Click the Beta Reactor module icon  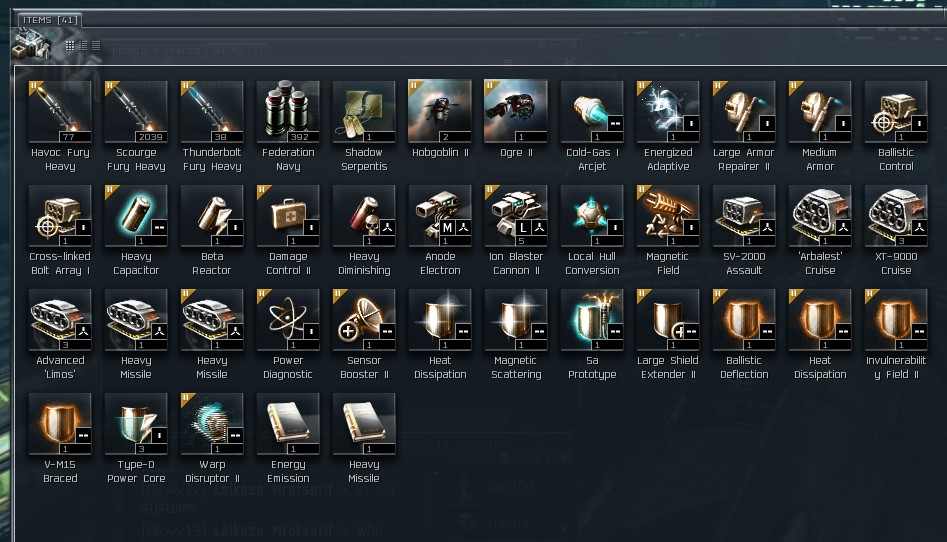(x=212, y=216)
